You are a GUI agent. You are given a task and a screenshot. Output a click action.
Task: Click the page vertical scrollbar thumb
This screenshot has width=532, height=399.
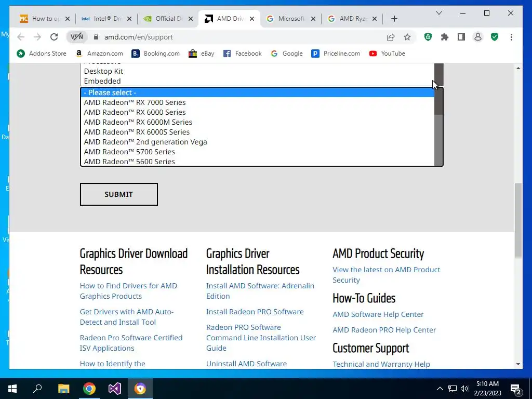coord(518,220)
